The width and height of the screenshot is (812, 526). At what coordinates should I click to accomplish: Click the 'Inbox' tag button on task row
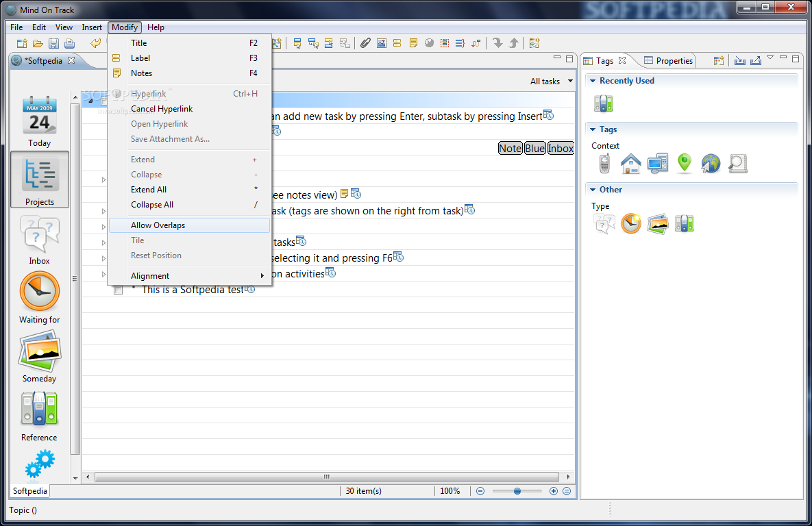tap(561, 149)
